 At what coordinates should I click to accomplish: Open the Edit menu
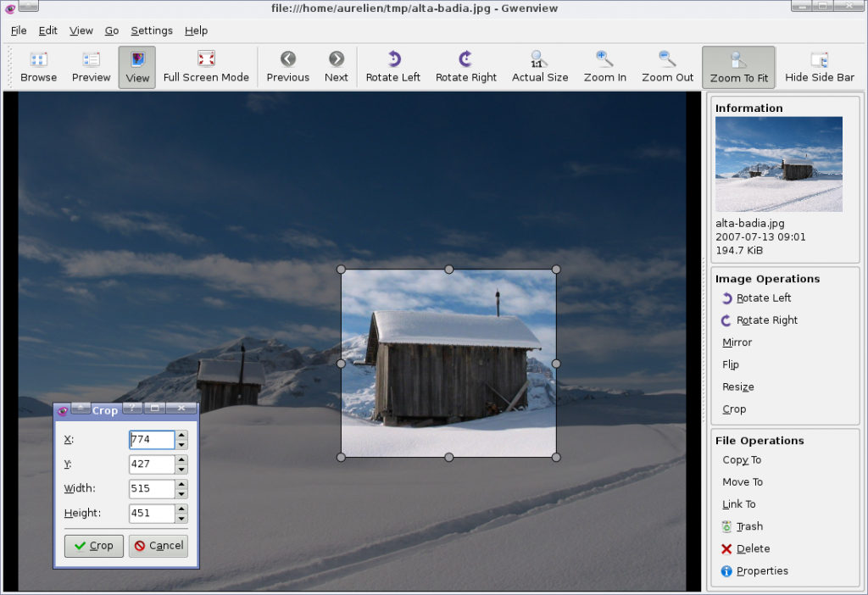[47, 31]
